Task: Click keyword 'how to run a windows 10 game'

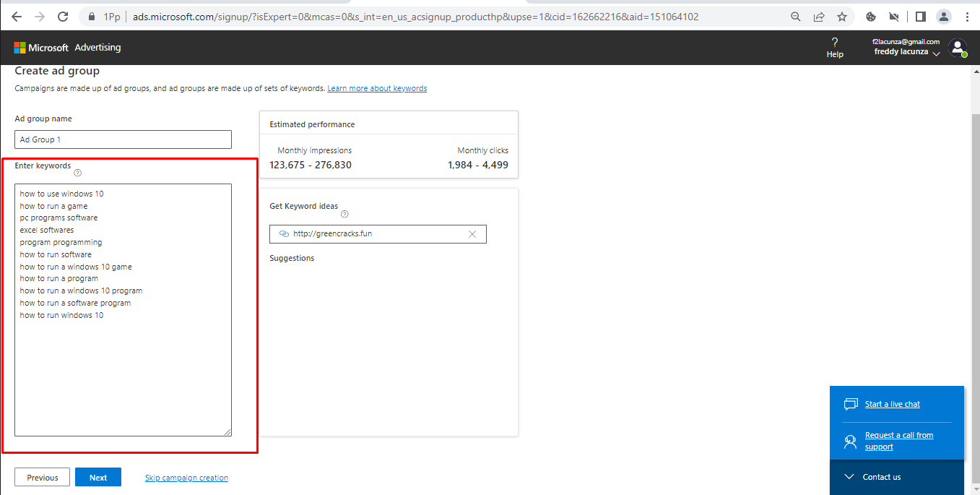Action: point(76,267)
